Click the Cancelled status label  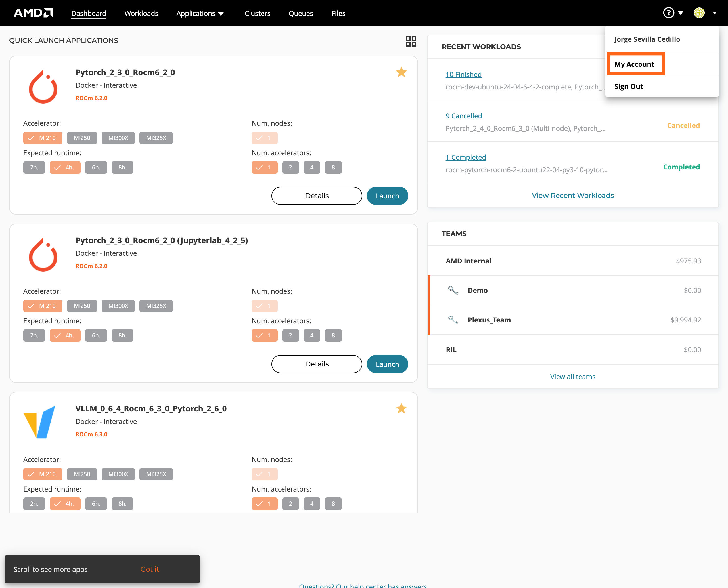[x=683, y=125]
